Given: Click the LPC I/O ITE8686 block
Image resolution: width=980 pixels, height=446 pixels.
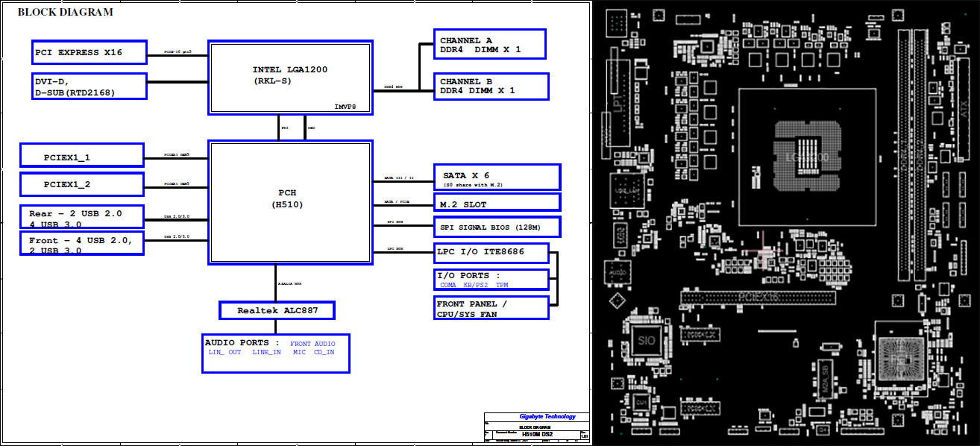Looking at the screenshot, I should click(491, 253).
